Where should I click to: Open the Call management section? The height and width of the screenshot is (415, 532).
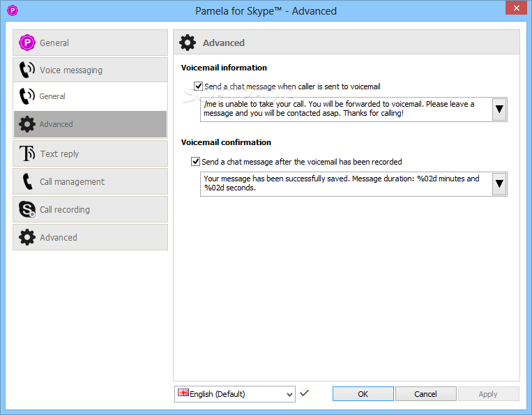point(90,181)
